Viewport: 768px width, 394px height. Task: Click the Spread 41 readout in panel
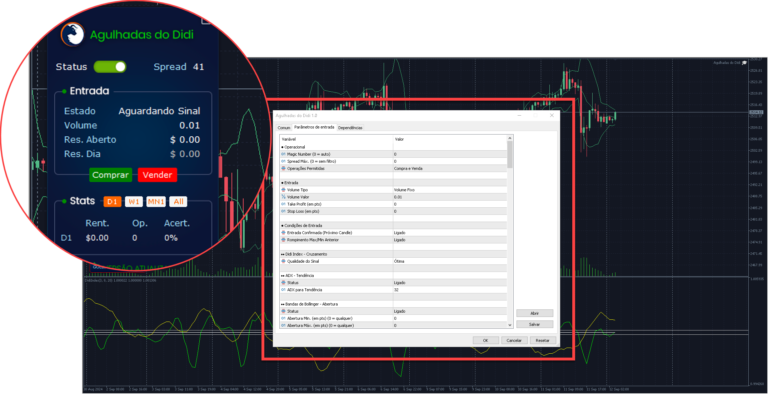179,67
